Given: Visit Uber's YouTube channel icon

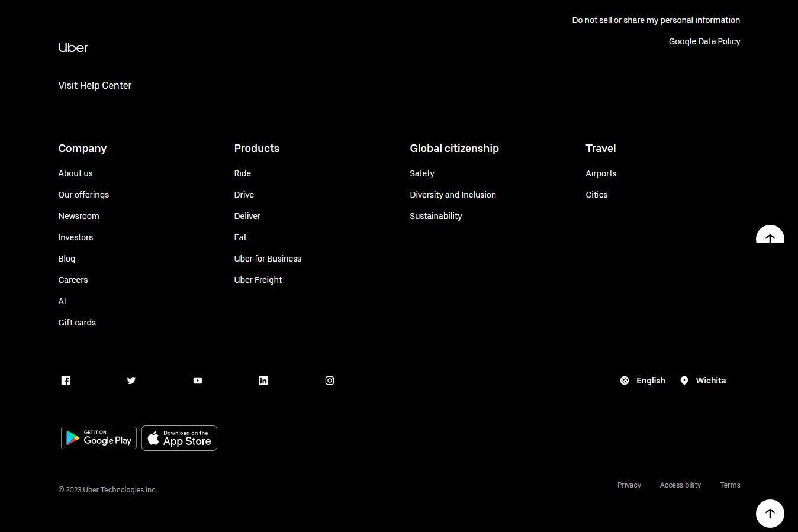Looking at the screenshot, I should tap(198, 381).
